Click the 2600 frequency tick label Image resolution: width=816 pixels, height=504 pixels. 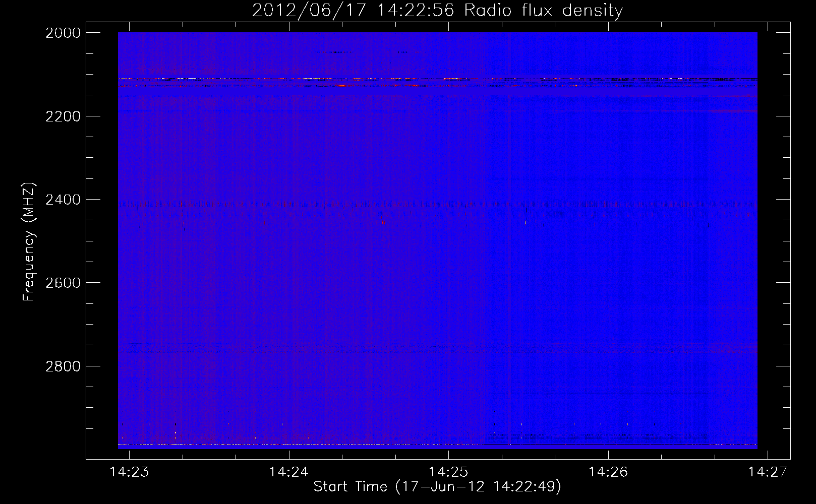(x=63, y=283)
